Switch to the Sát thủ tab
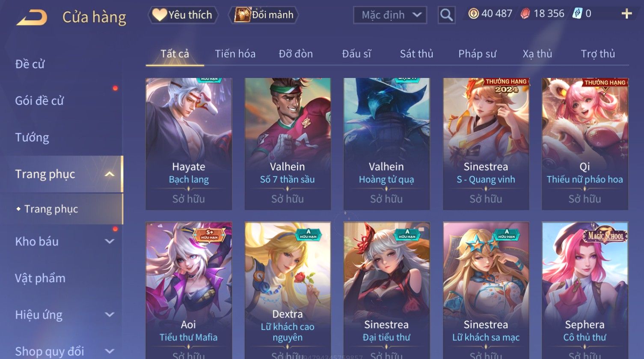This screenshot has width=644, height=359. [x=416, y=54]
